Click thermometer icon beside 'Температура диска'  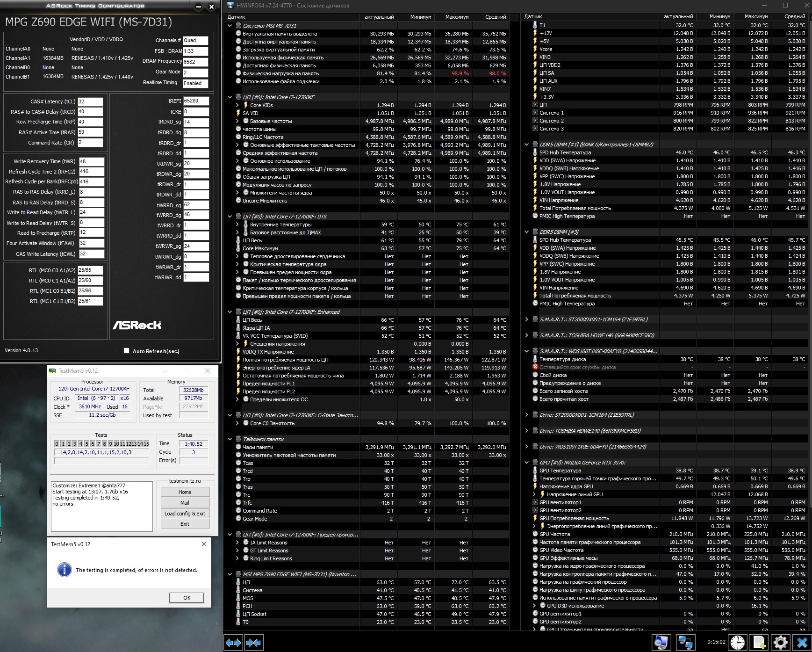535,359
